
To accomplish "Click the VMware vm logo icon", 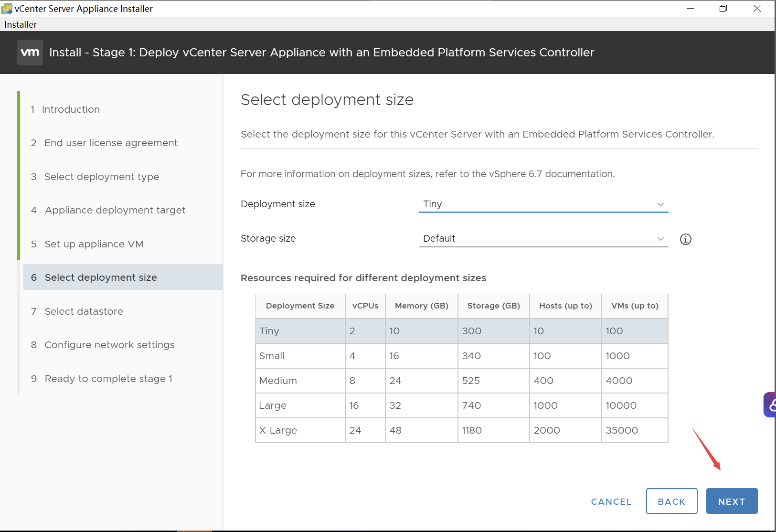I will (30, 53).
